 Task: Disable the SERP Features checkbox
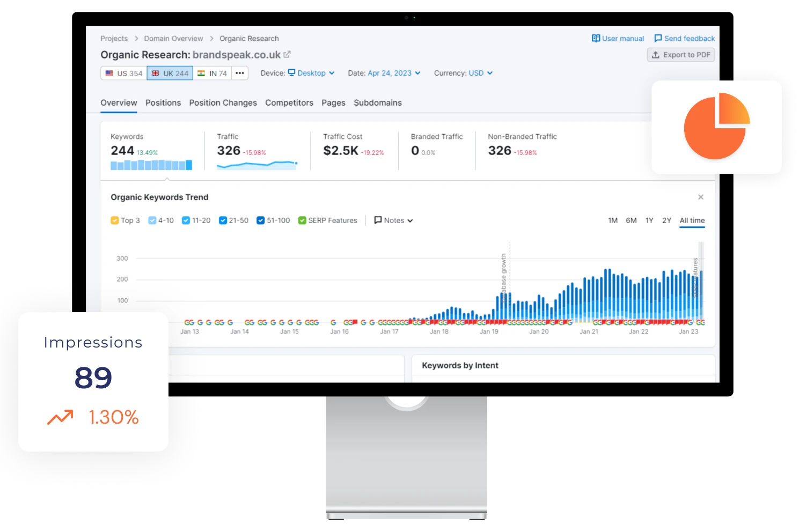coord(302,220)
